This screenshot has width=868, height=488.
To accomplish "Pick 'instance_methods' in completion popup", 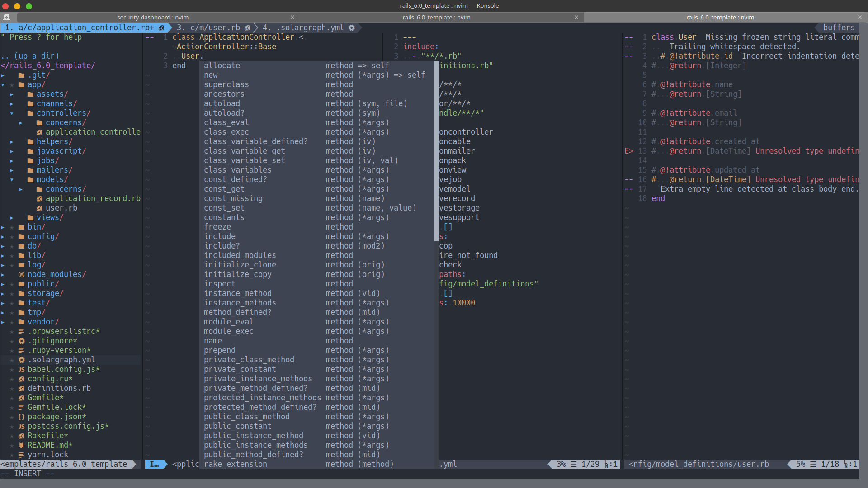I will coord(317,303).
